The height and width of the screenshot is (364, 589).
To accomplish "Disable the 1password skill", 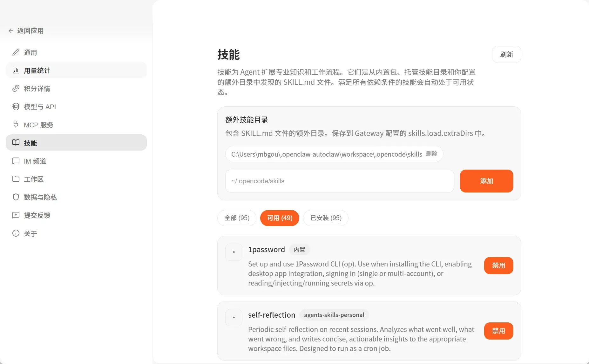I will click(x=498, y=266).
